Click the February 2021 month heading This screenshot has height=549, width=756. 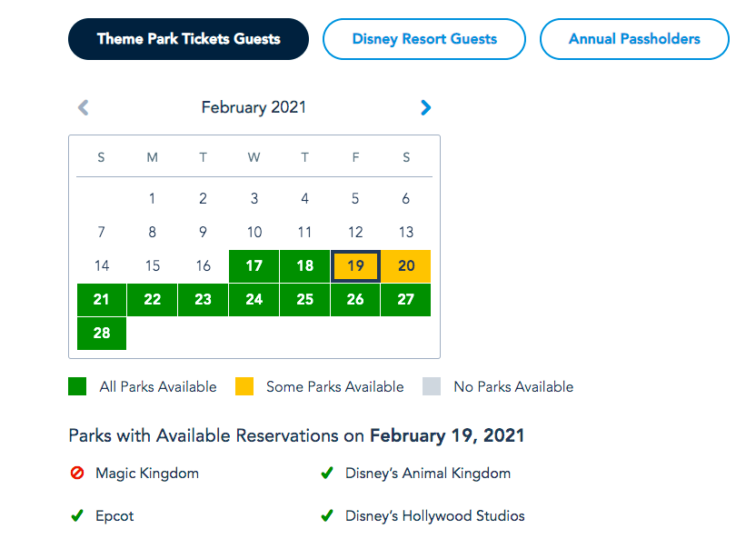coord(254,107)
